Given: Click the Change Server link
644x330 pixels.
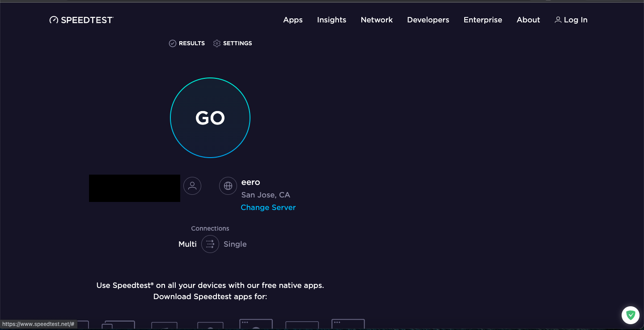Looking at the screenshot, I should point(268,207).
